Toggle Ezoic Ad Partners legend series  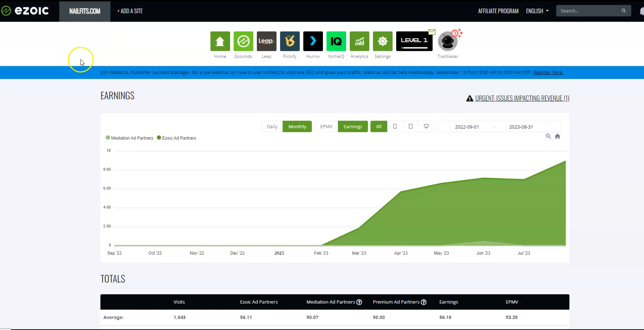pyautogui.click(x=177, y=138)
